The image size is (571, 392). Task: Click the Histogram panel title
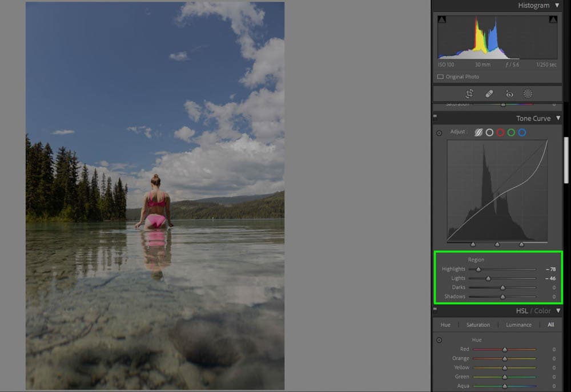coord(533,5)
